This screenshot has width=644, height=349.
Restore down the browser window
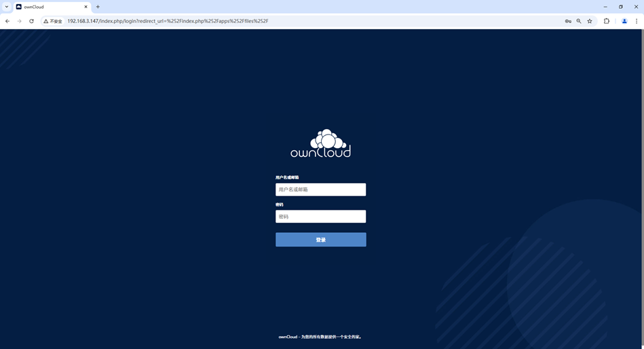621,7
